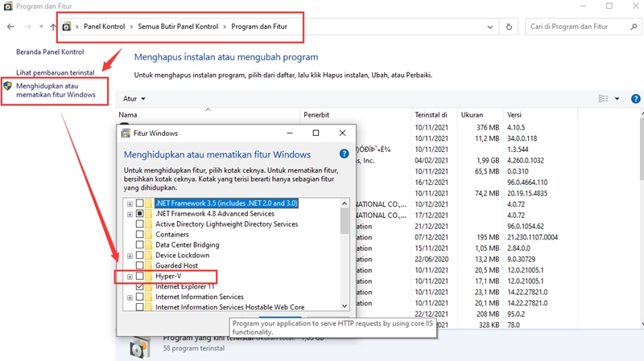Check the Guarded Host checkbox
Viewport: 644px width, 361px height.
139,265
